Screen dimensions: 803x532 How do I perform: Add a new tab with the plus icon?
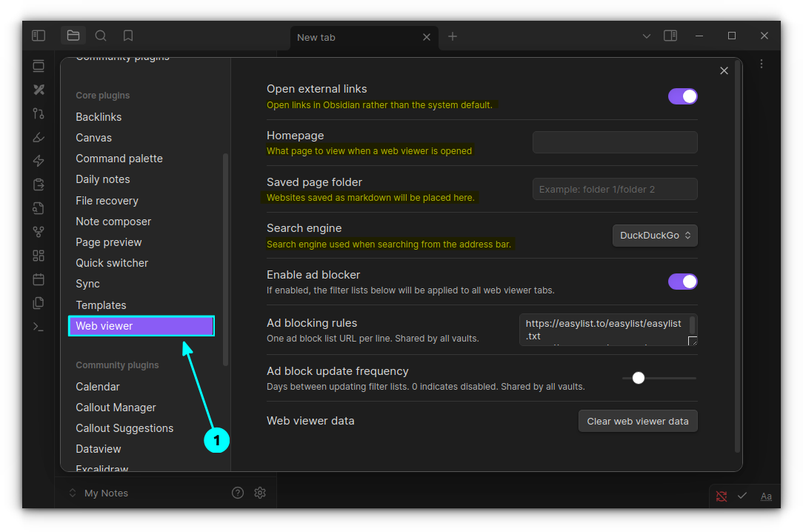453,36
